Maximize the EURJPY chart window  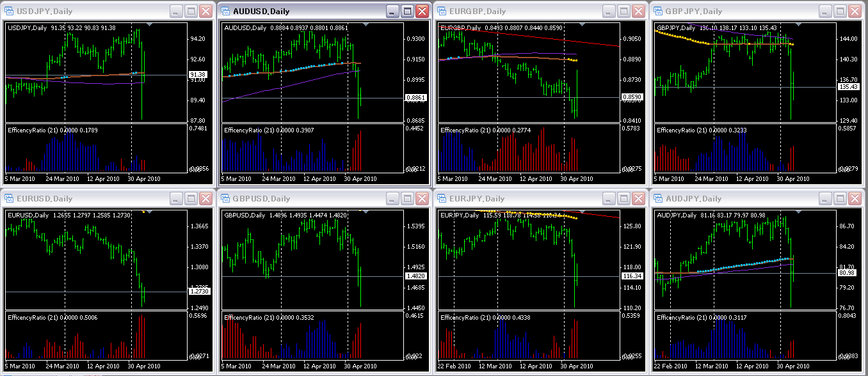click(624, 199)
